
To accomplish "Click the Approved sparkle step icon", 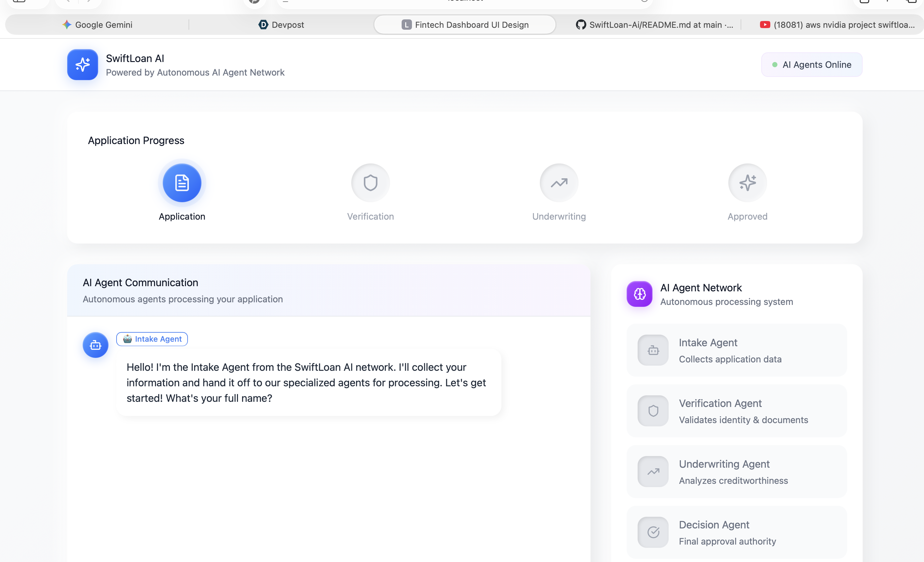I will click(x=747, y=183).
